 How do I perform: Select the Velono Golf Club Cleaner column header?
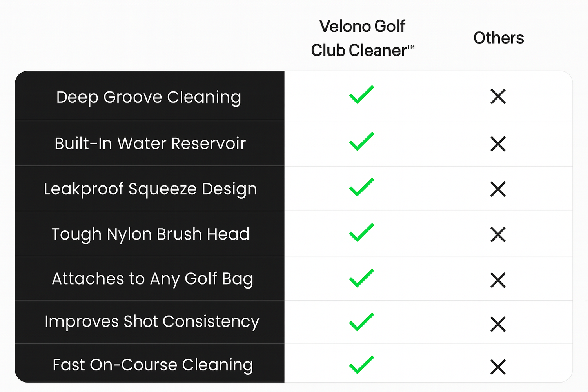362,38
